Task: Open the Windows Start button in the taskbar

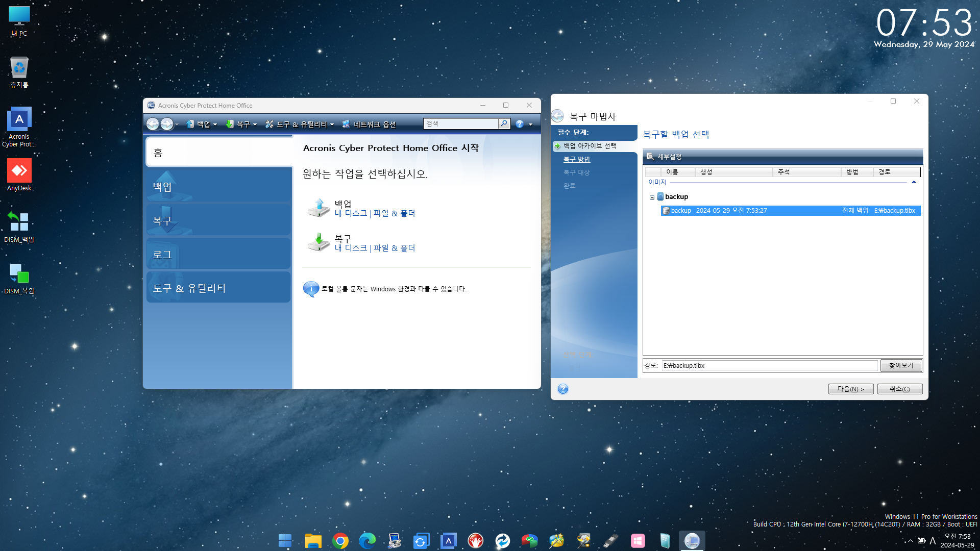Action: 285,541
